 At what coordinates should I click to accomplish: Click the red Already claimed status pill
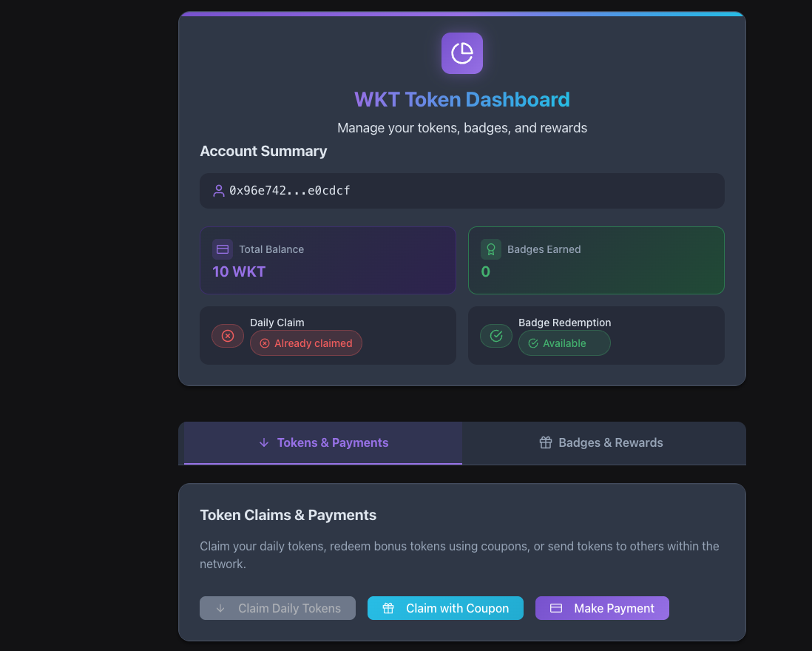[305, 343]
